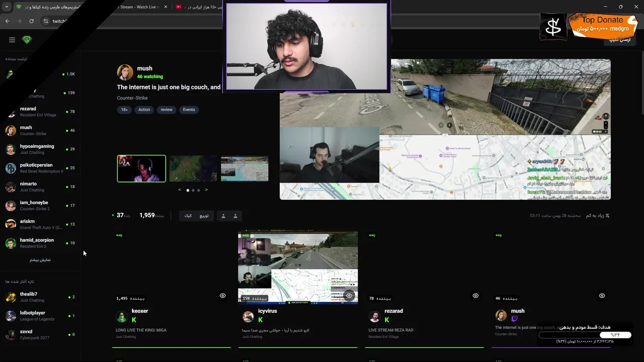This screenshot has width=644, height=362.
Task: Open the 'زیاد به کم' sort dropdown
Action: click(598, 216)
